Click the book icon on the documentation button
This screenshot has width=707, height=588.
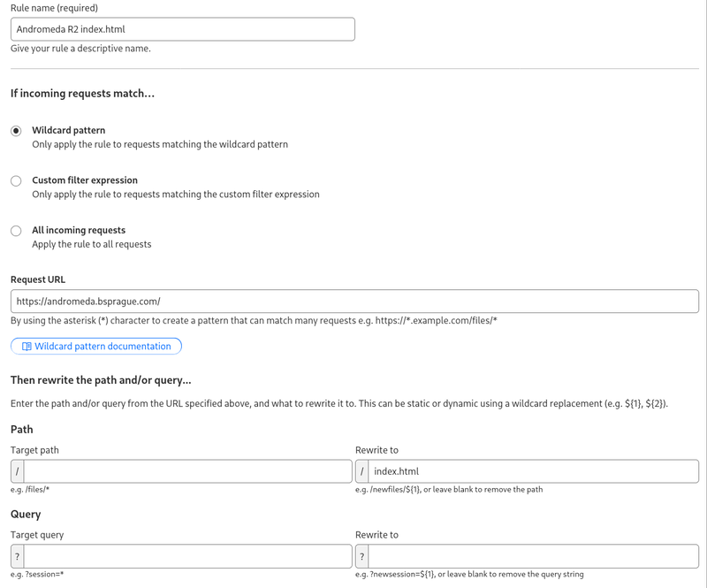click(x=28, y=346)
